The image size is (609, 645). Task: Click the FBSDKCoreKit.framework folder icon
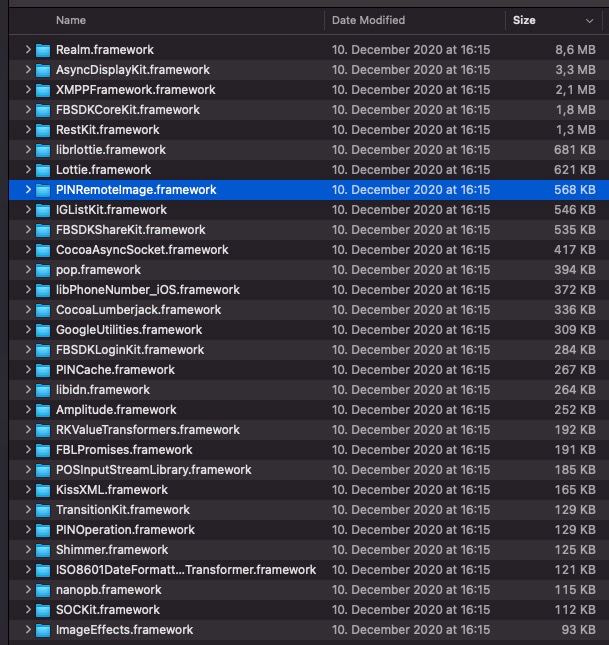point(43,110)
